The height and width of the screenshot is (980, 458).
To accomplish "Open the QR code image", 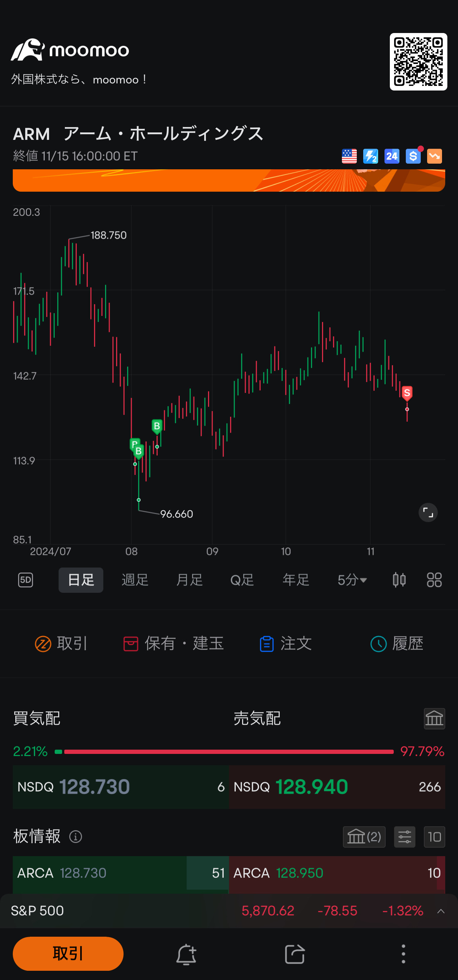I will 418,62.
